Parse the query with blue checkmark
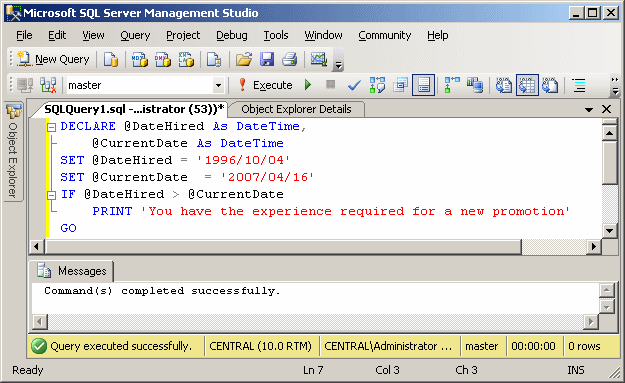 [354, 85]
